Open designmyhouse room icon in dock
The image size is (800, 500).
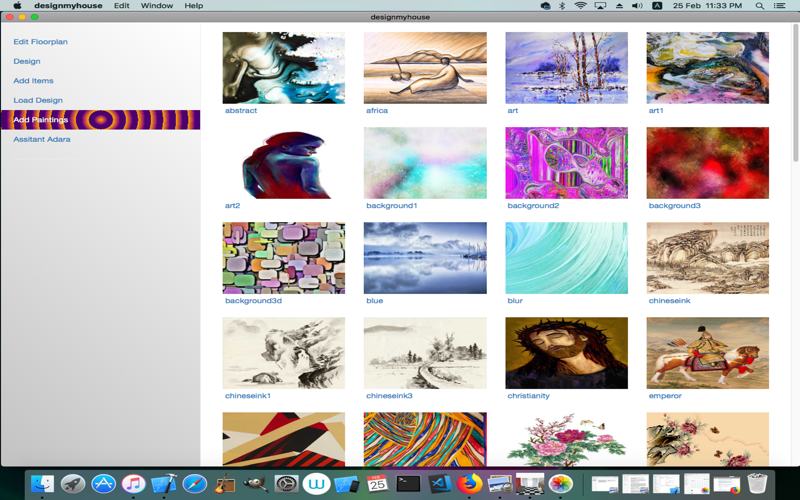tap(530, 483)
